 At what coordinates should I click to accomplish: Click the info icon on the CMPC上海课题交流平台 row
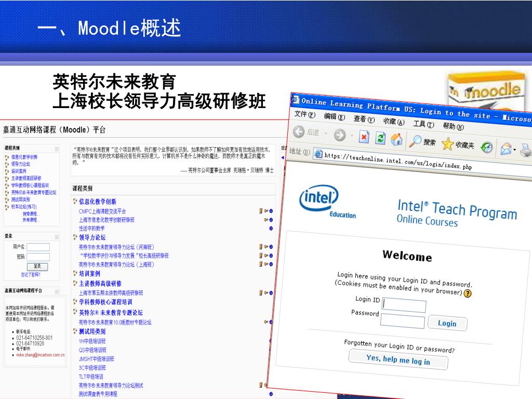(x=271, y=211)
